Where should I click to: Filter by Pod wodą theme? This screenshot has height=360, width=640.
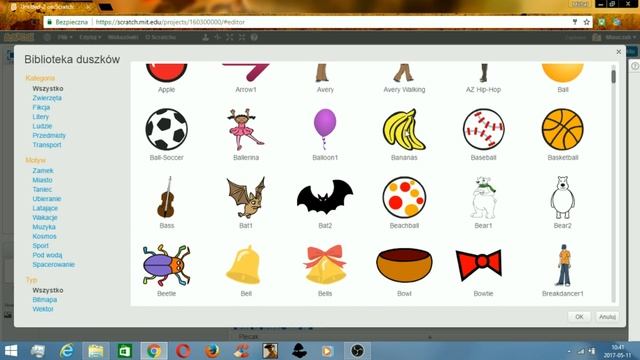coord(47,255)
